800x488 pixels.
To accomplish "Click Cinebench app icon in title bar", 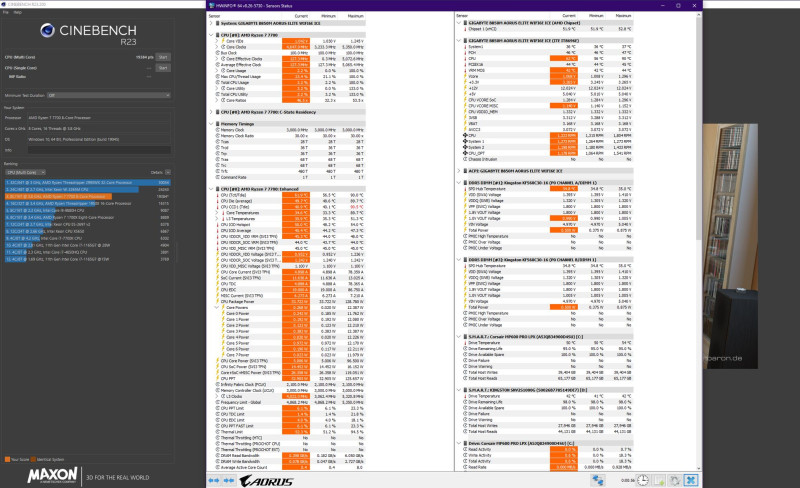I will pyautogui.click(x=4, y=4).
